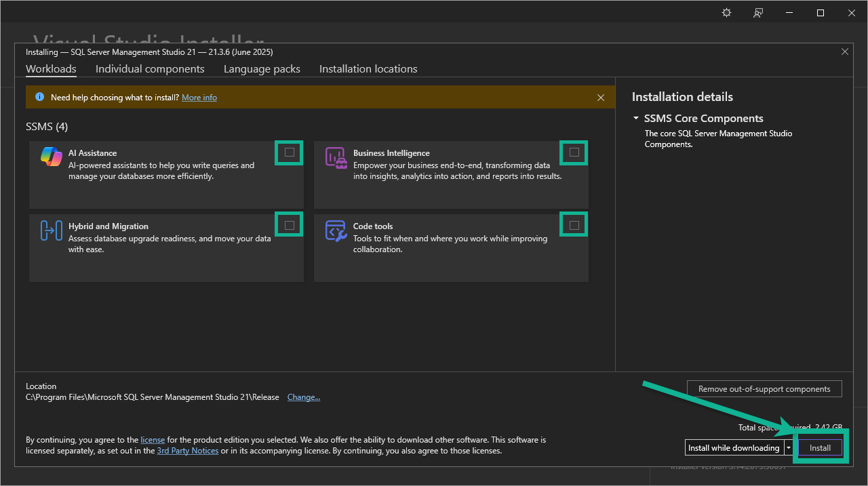Image resolution: width=868 pixels, height=486 pixels.
Task: Switch to the Workloads tab
Action: point(51,69)
